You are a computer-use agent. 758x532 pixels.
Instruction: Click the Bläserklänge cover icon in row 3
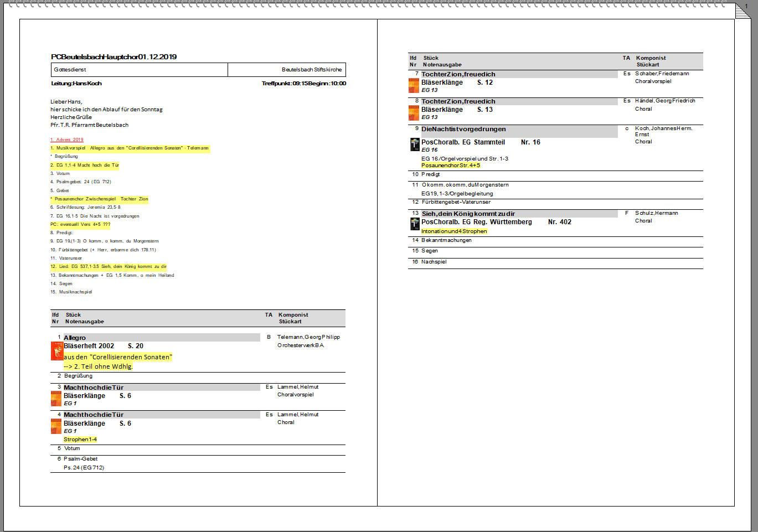(56, 399)
